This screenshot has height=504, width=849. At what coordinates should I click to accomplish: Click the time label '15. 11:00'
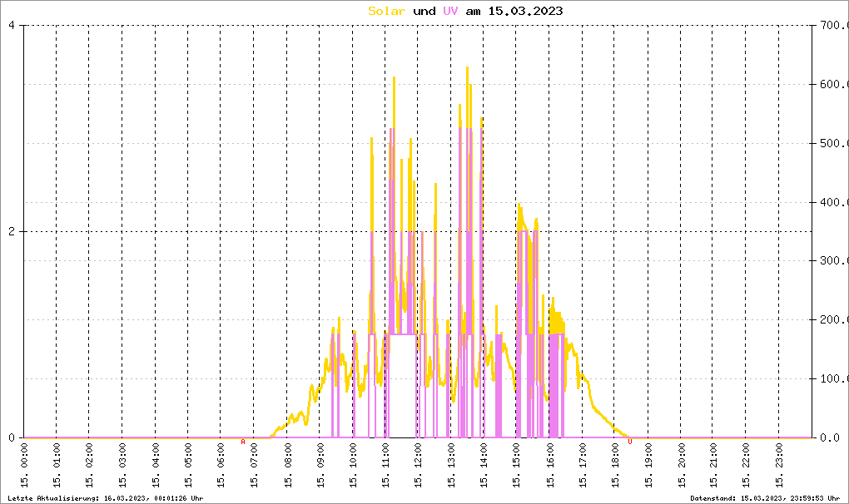click(x=385, y=465)
